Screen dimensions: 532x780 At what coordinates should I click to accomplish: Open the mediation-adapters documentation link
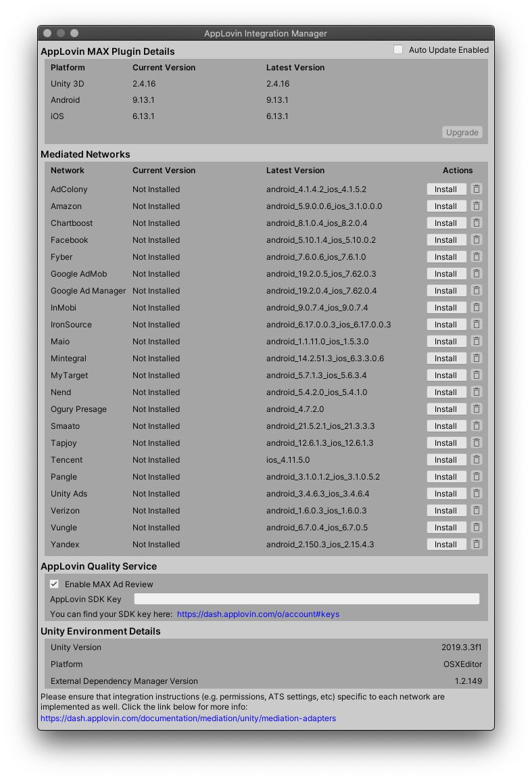point(188,718)
